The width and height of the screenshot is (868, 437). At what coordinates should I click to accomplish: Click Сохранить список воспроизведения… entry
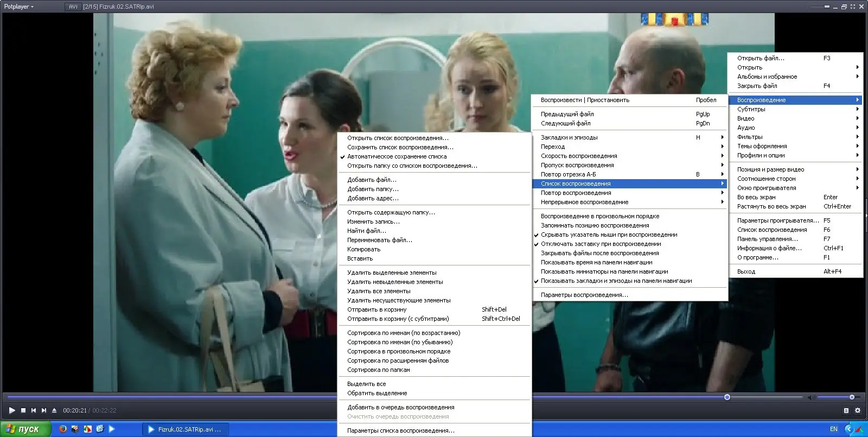point(435,147)
